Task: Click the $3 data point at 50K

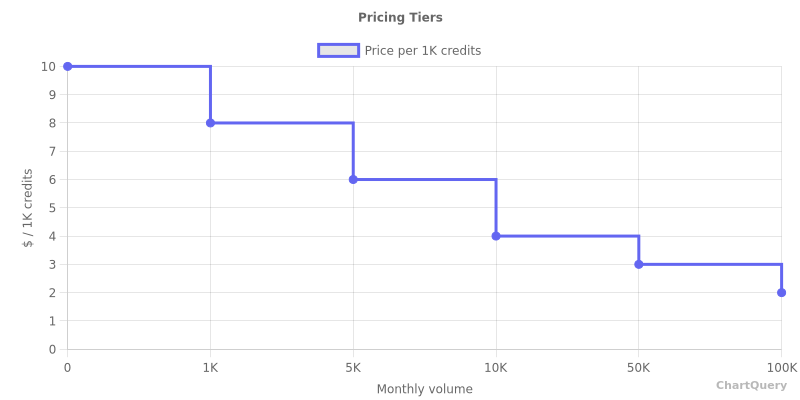Action: [x=639, y=264]
